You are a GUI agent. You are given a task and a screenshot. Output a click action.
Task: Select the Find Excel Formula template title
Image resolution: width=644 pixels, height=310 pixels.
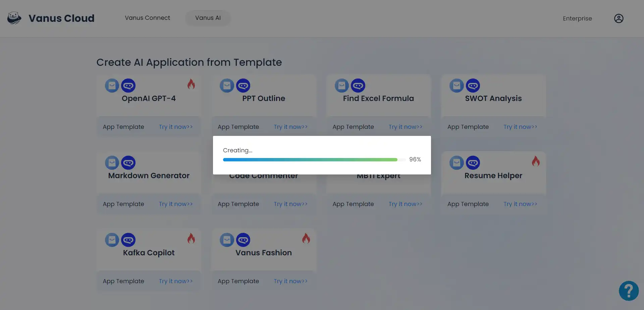378,98
